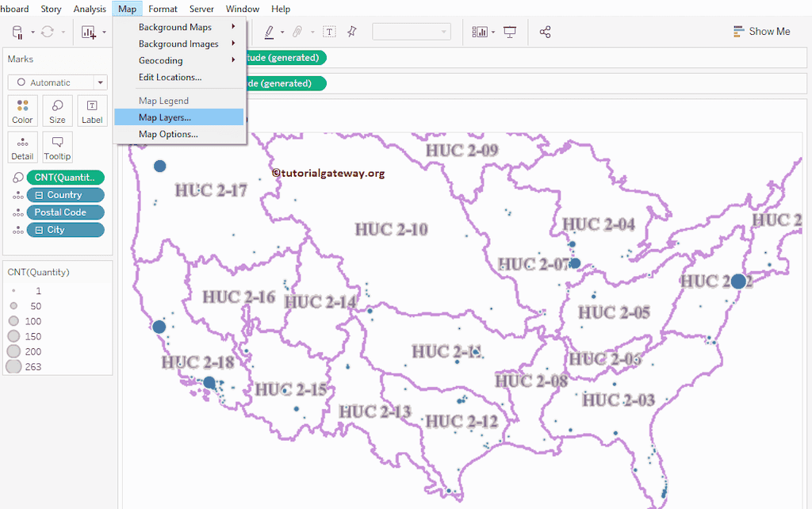Screen dimensions: 812x509
Task: Click the CNT(Quantity) pill on Marks card
Action: pos(65,177)
